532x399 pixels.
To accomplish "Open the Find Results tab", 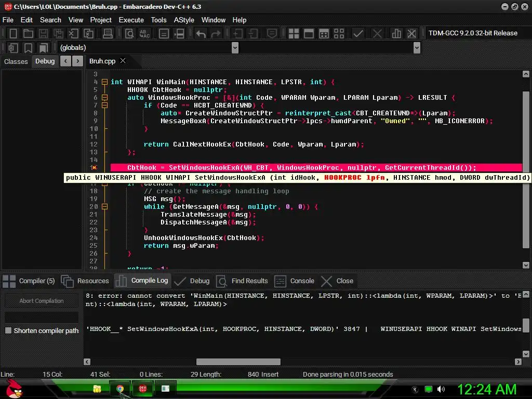I will tap(242, 281).
